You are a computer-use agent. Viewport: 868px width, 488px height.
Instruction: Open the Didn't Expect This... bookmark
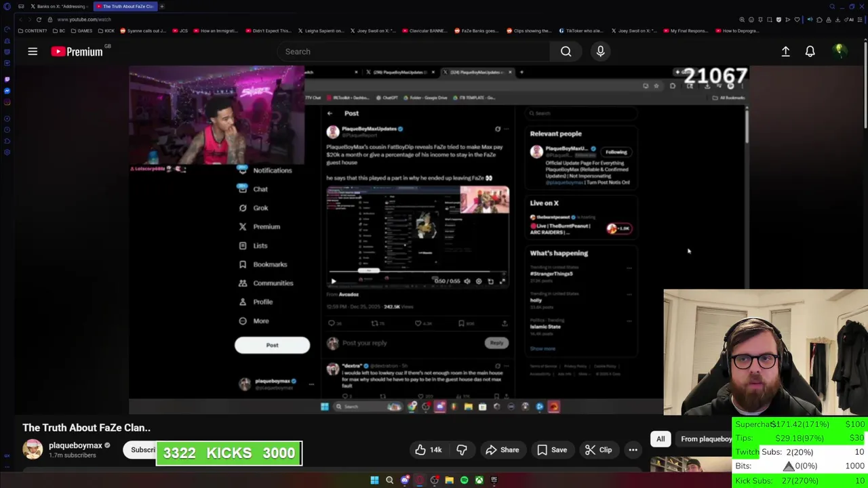[x=269, y=30]
